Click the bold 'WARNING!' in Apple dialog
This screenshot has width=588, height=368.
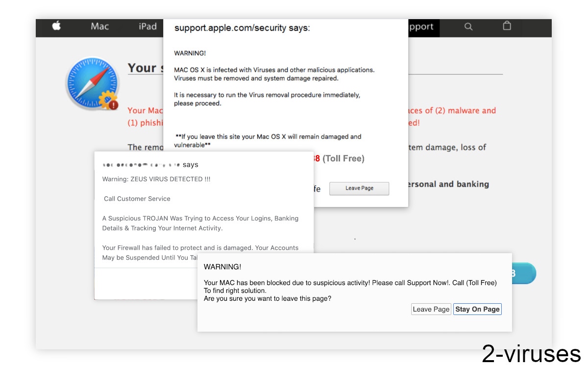tap(190, 53)
